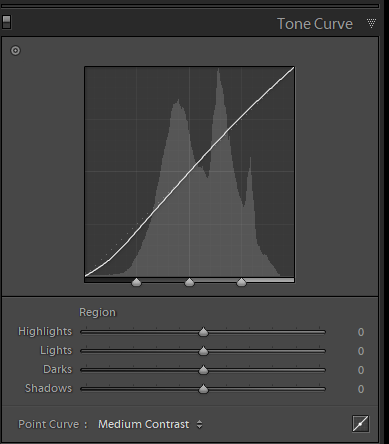Select the Lights value field
The height and width of the screenshot is (444, 389).
coord(361,351)
